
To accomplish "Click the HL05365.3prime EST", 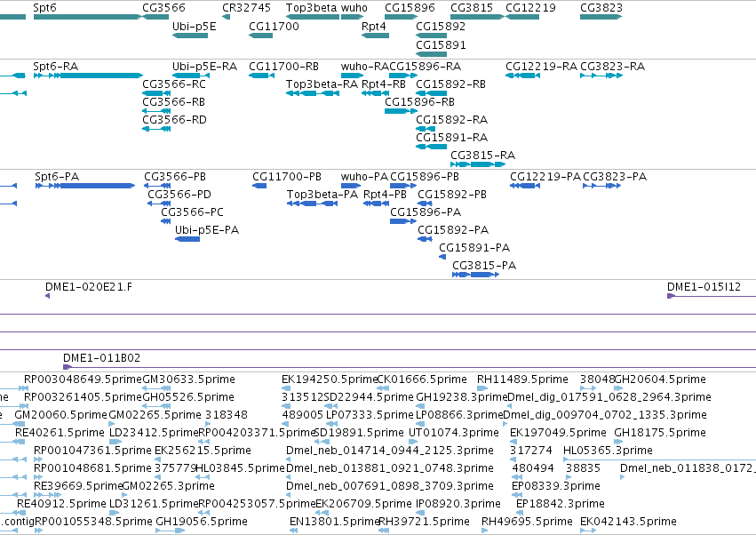I will 659,459.
